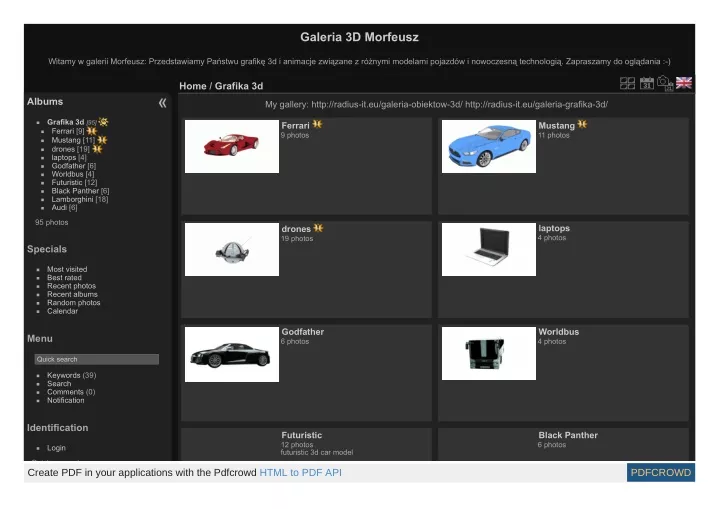Open the blue Mustang album thumbnail
Viewport: 720px width, 509px height.
click(489, 147)
